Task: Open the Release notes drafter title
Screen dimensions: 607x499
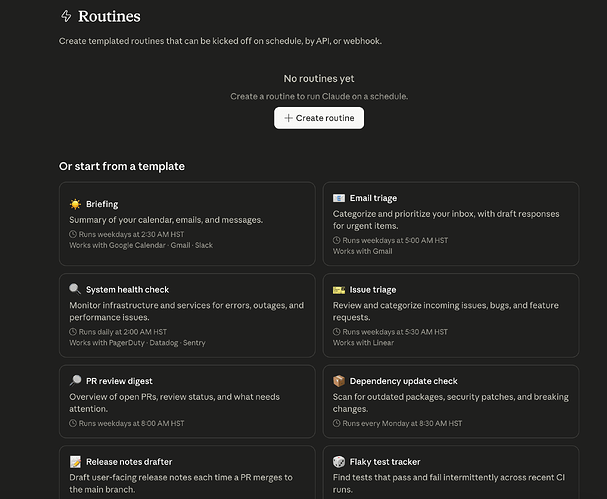Action: 129,462
